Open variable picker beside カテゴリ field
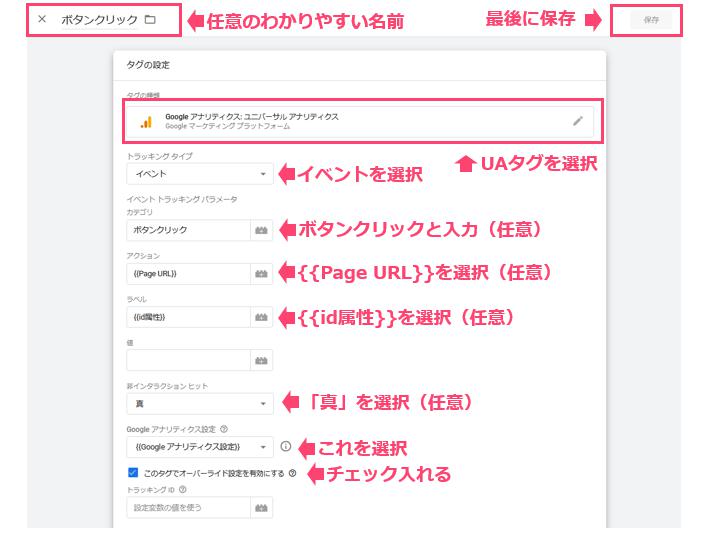The width and height of the screenshot is (710, 538). pyautogui.click(x=261, y=230)
